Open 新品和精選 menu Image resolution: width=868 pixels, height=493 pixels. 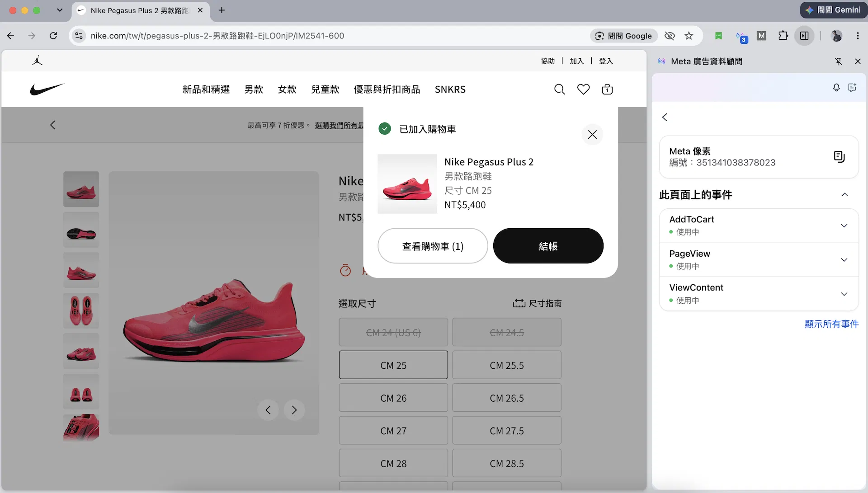(206, 89)
